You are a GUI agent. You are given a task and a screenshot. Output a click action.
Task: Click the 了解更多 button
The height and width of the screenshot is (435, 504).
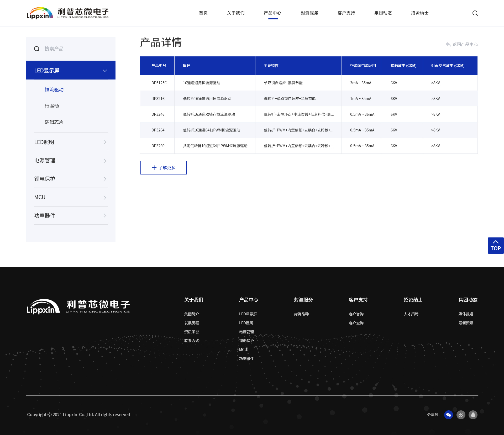click(x=163, y=168)
